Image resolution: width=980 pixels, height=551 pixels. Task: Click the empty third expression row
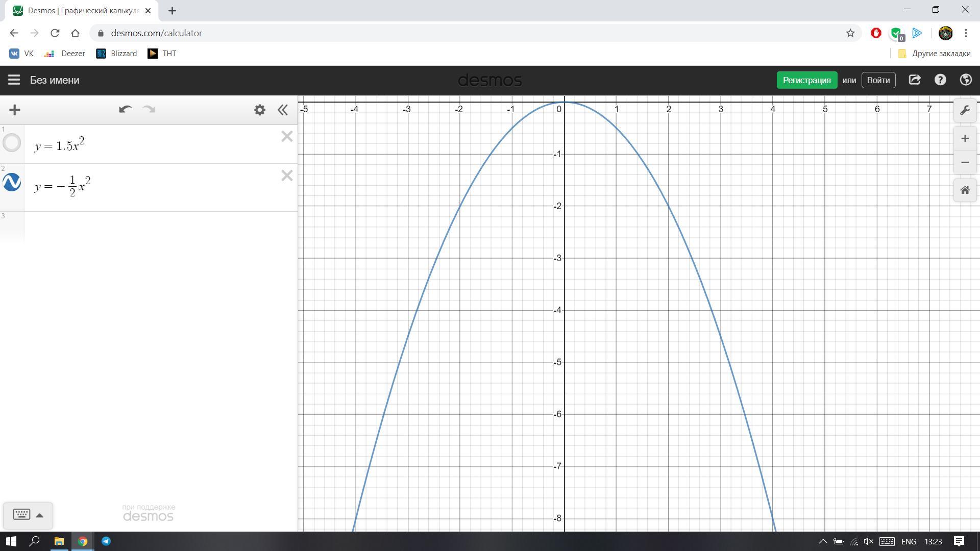click(x=153, y=226)
